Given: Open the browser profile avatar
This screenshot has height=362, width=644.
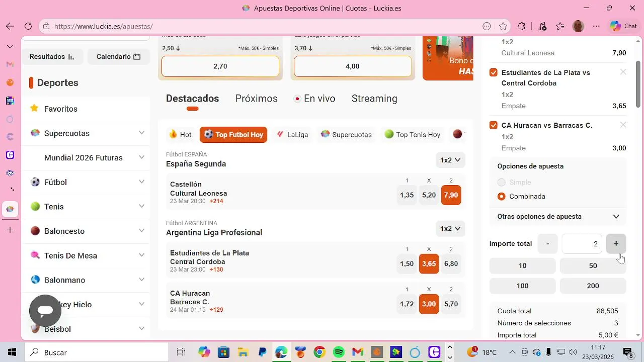Looking at the screenshot, I should (579, 26).
